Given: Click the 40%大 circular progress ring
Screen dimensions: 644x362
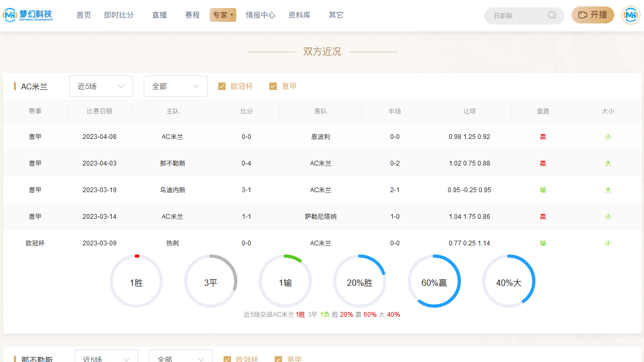Looking at the screenshot, I should point(509,281).
